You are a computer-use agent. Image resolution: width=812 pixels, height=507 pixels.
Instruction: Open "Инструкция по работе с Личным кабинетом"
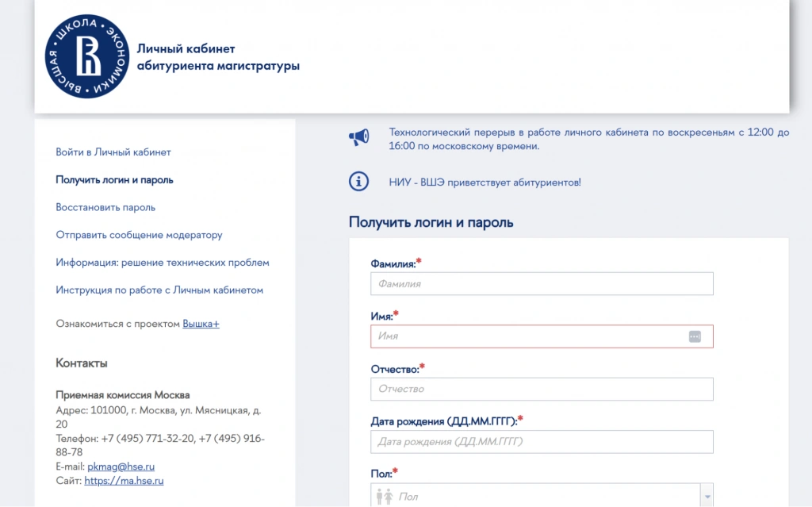point(159,290)
